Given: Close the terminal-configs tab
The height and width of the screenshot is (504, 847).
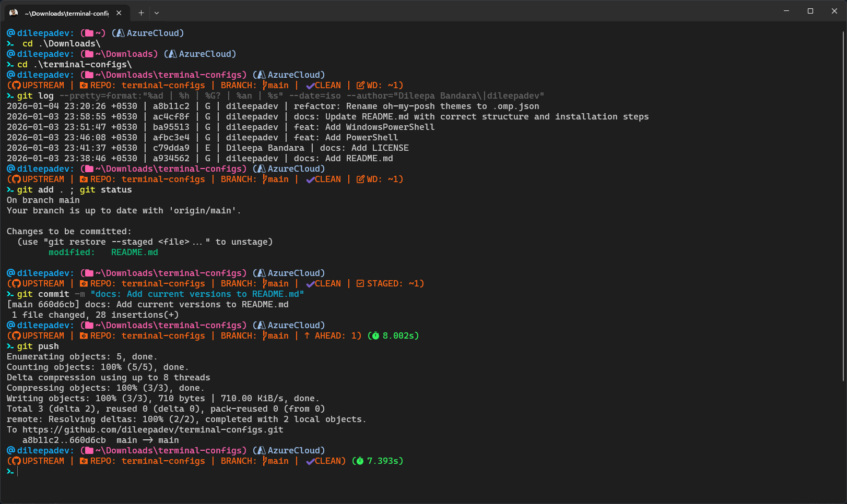Looking at the screenshot, I should (x=119, y=13).
